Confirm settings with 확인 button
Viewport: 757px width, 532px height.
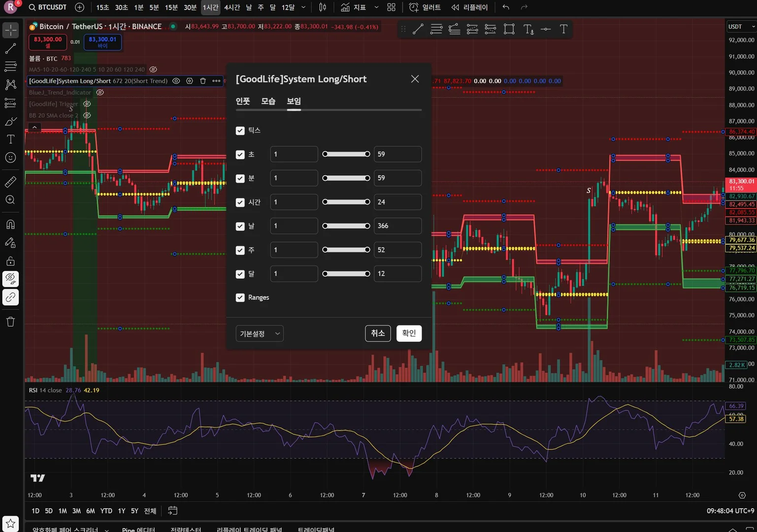pyautogui.click(x=409, y=333)
